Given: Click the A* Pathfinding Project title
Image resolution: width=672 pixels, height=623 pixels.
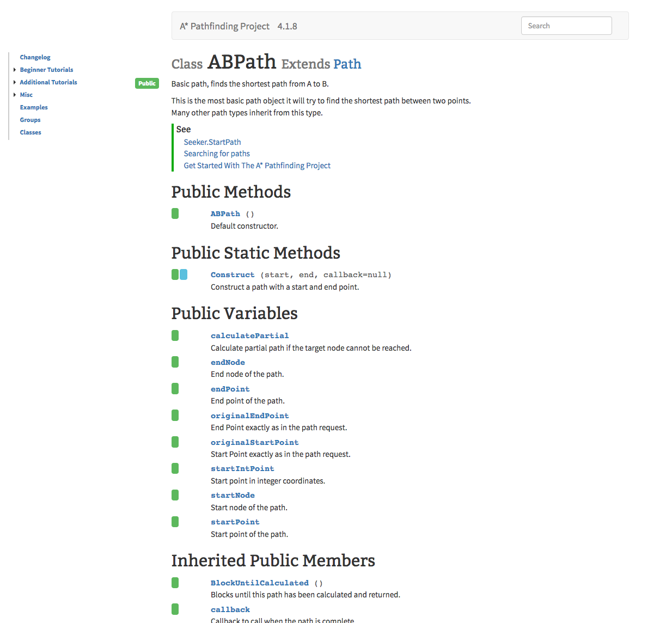Looking at the screenshot, I should click(224, 26).
